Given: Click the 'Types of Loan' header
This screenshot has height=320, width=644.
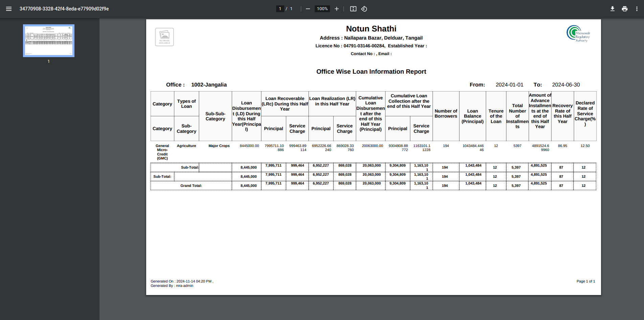Looking at the screenshot, I should pos(186,104).
